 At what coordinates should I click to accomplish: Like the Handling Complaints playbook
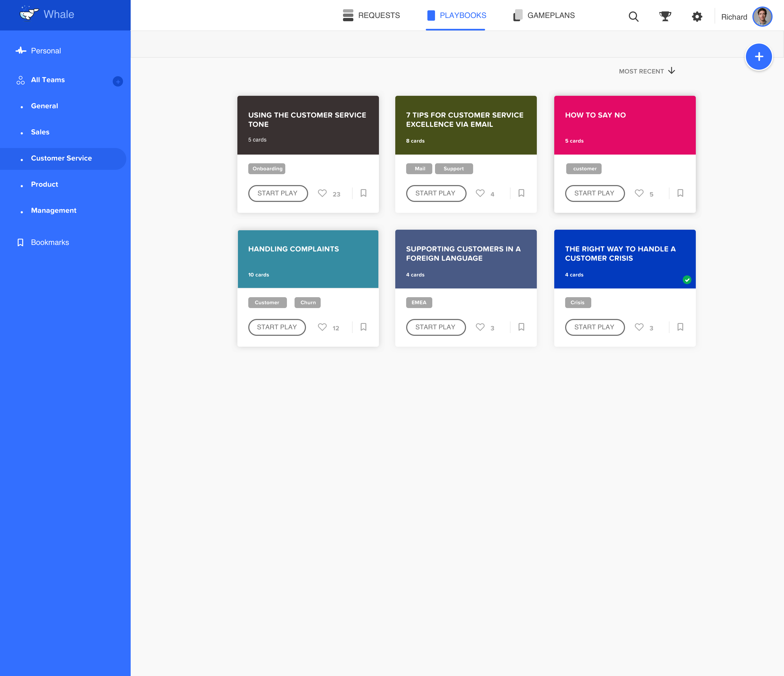pos(322,327)
